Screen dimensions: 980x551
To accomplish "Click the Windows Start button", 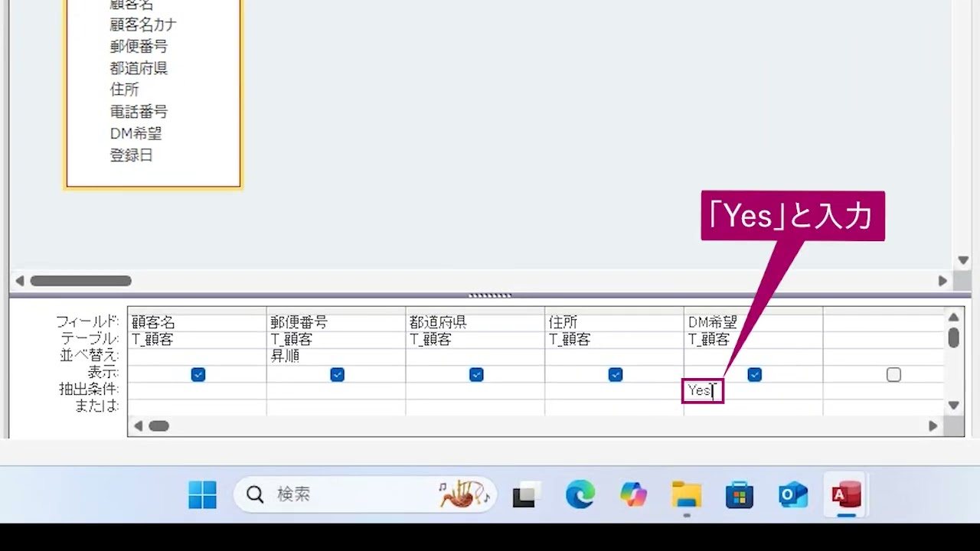I will pyautogui.click(x=201, y=494).
